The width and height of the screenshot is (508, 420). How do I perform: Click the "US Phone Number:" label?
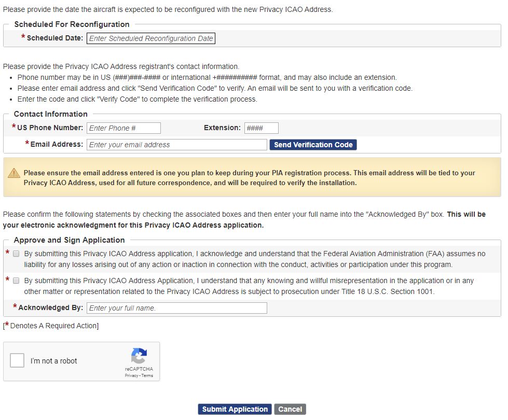(x=50, y=128)
